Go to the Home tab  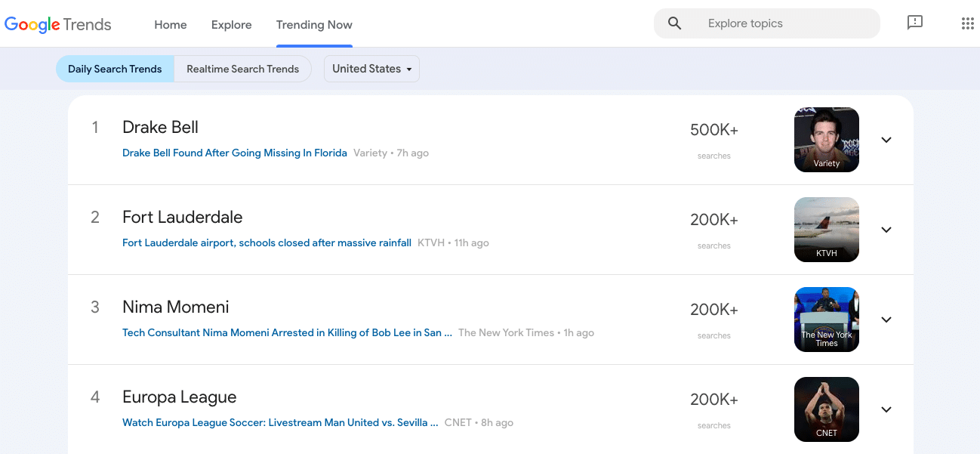171,24
